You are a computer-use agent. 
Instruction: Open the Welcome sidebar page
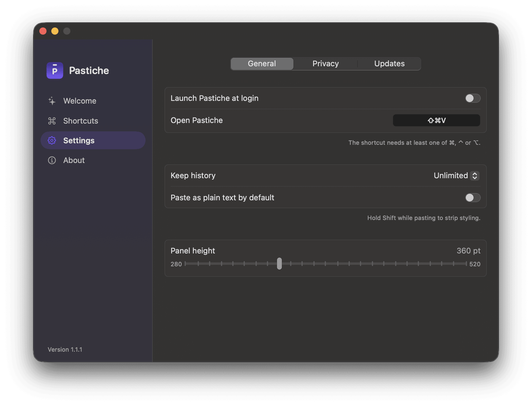pos(93,101)
